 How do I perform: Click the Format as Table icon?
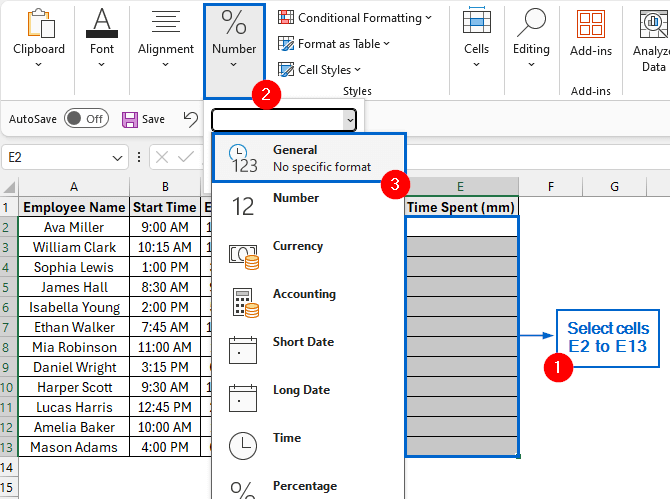tap(286, 44)
